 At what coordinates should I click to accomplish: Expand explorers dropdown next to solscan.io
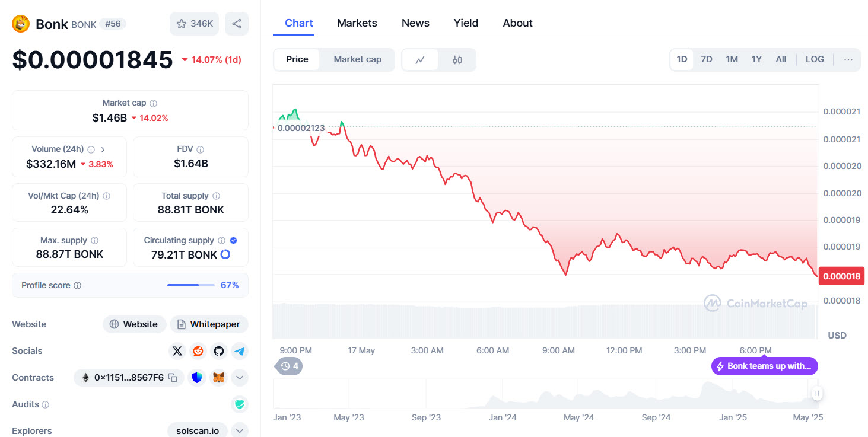click(x=240, y=431)
